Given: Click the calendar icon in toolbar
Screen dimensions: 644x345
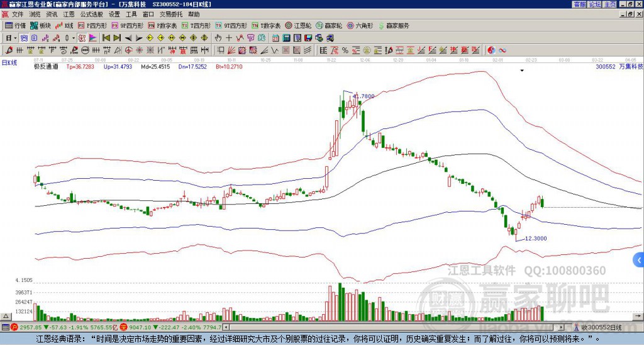Looking at the screenshot, I should tap(275, 38).
